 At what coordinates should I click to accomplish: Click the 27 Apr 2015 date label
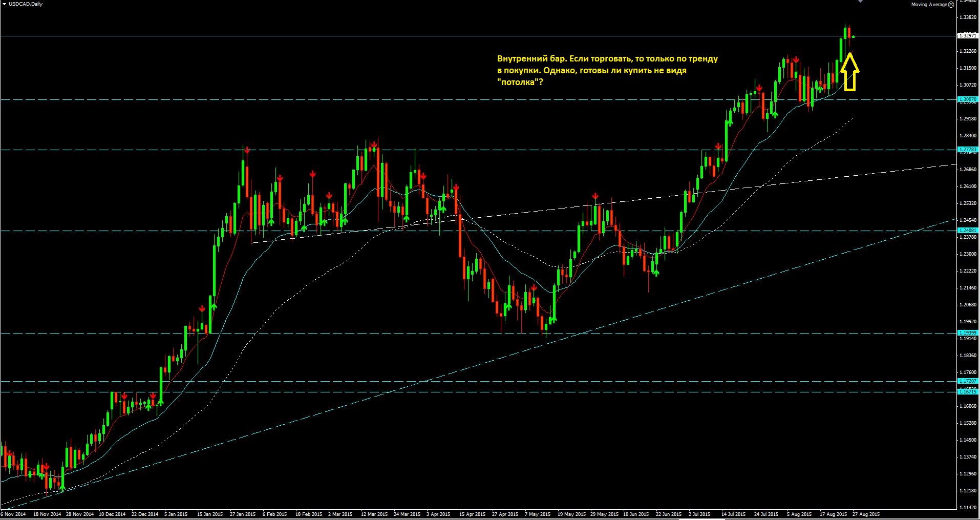coord(505,514)
